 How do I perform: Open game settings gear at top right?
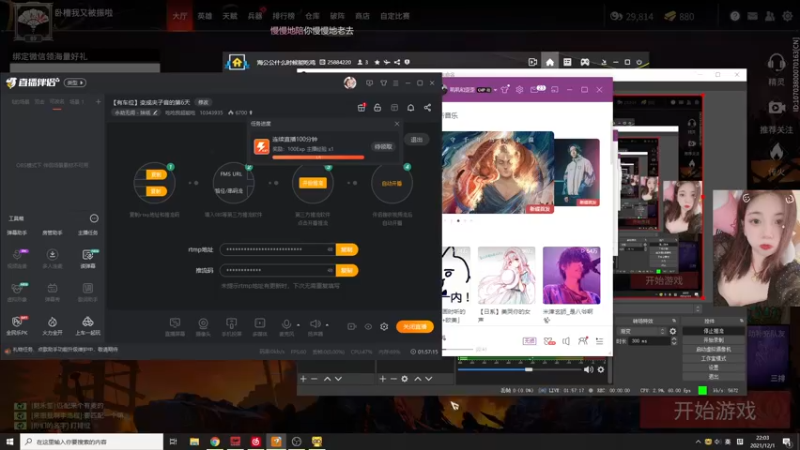tap(788, 16)
